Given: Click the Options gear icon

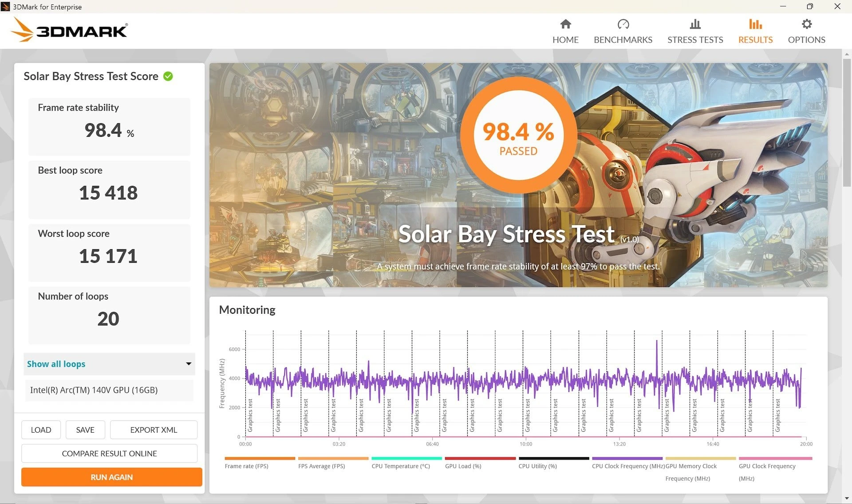Looking at the screenshot, I should (806, 24).
